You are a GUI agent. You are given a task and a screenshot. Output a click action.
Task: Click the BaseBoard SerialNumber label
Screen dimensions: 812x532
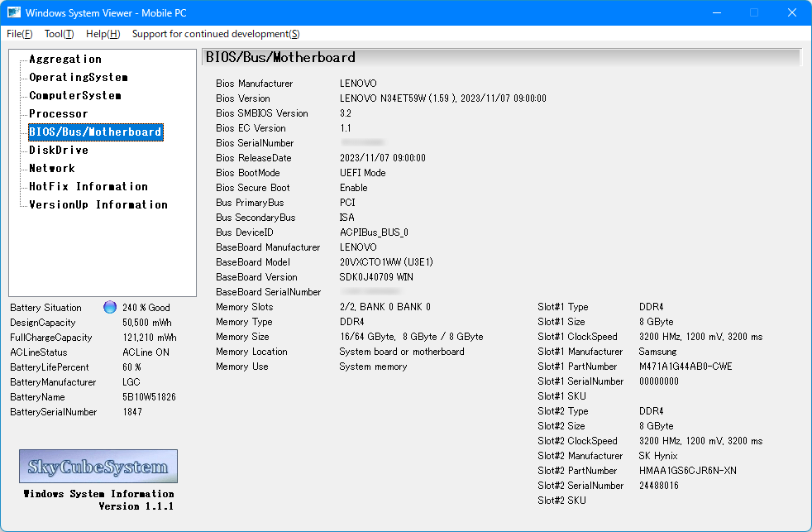[268, 292]
